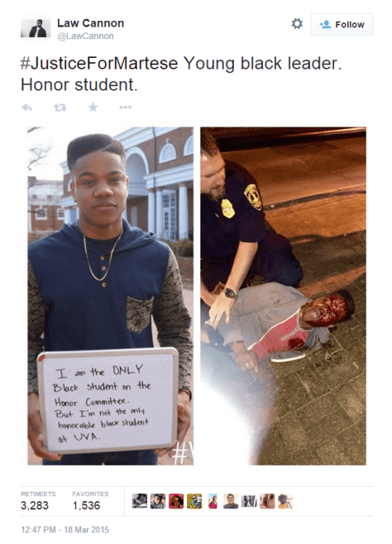Open the last avatar in favoriters row
This screenshot has width=392, height=544.
tap(285, 501)
